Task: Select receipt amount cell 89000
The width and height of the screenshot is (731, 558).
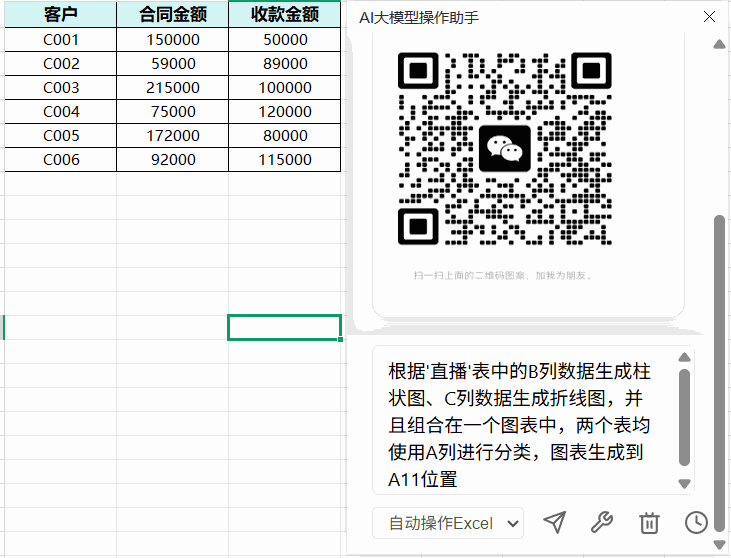Action: [x=285, y=63]
